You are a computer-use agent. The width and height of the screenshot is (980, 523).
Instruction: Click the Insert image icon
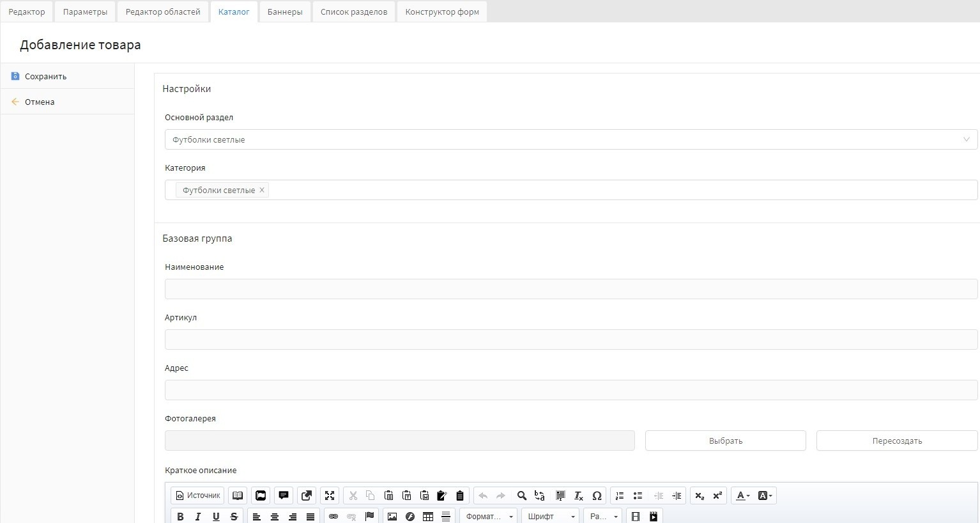392,516
